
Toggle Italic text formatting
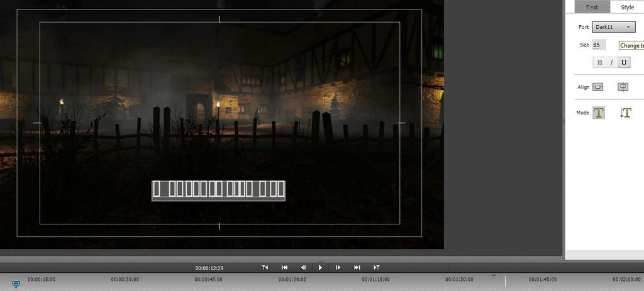coord(611,62)
